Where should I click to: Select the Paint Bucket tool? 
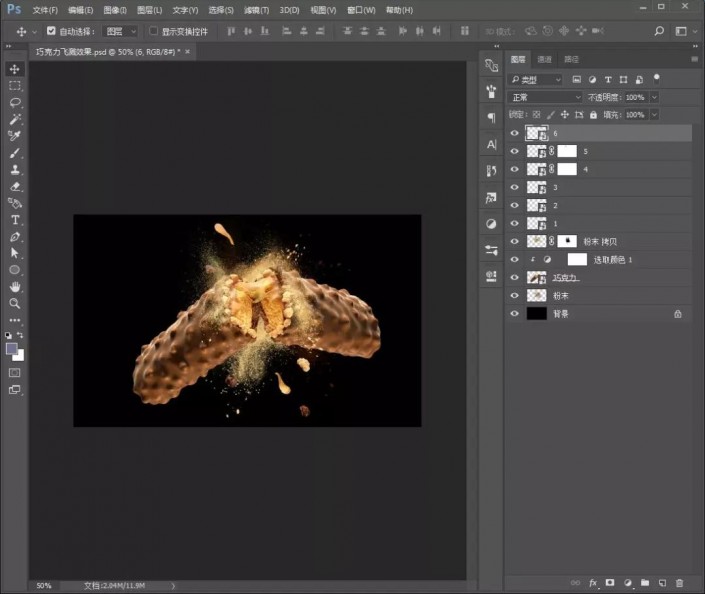14,203
